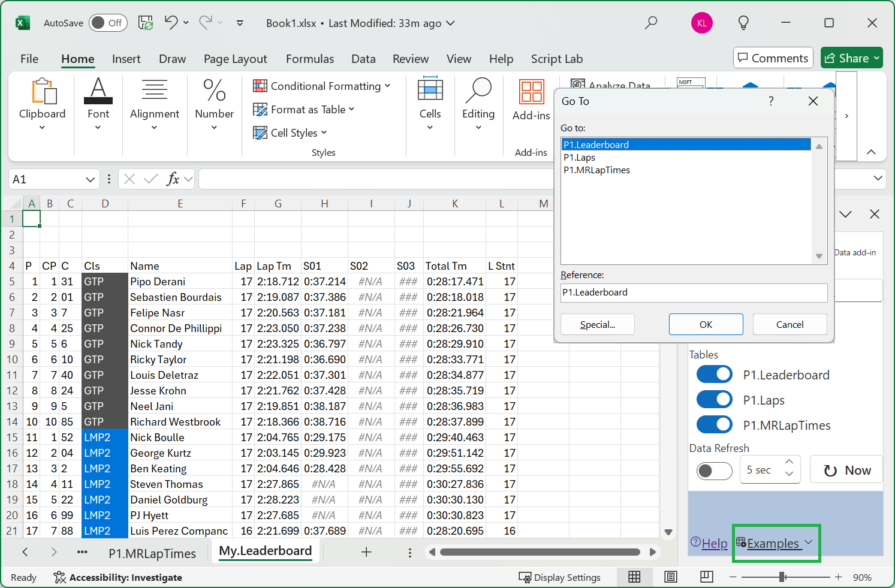
Task: Click the Redo arrow icon
Action: pos(206,23)
